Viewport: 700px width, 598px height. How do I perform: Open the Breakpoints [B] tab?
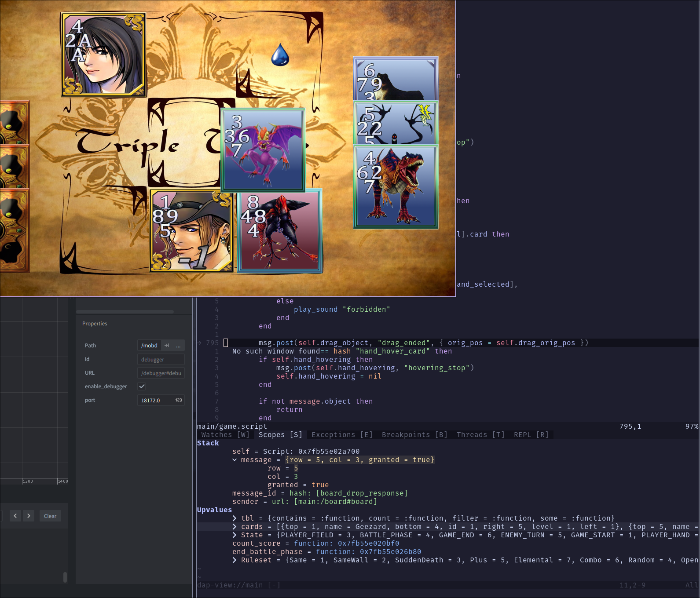[414, 435]
